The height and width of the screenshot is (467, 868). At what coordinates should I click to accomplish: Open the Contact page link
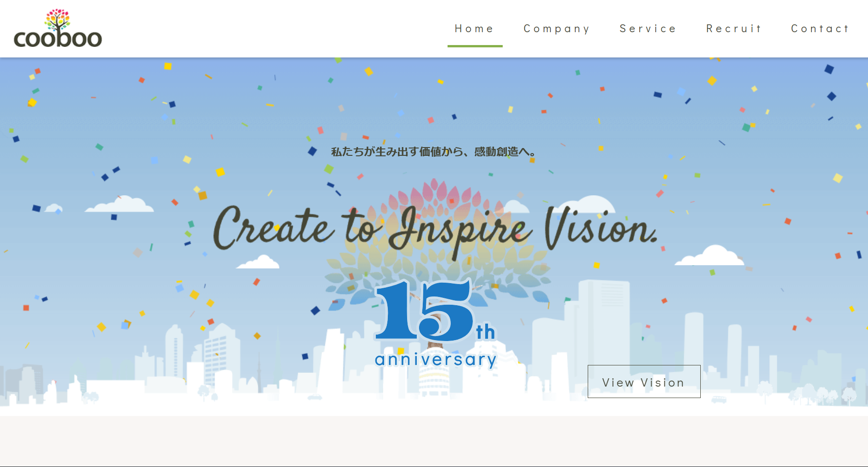[x=820, y=28]
